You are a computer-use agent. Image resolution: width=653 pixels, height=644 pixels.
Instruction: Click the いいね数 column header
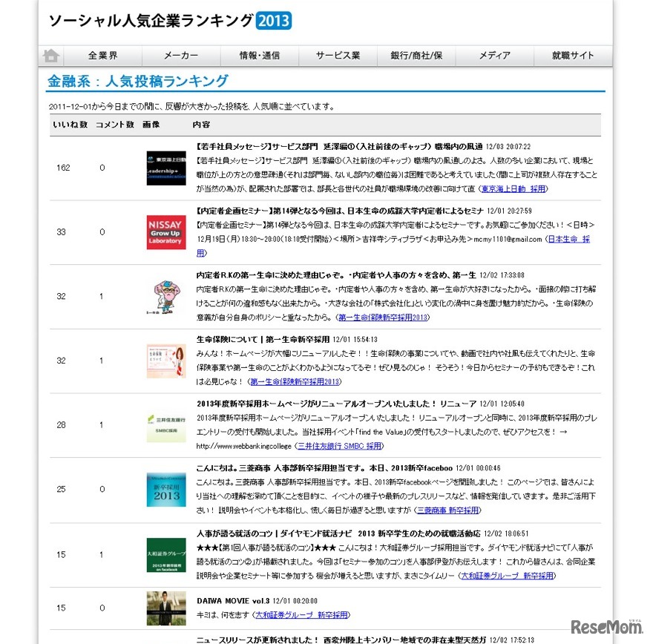point(70,125)
